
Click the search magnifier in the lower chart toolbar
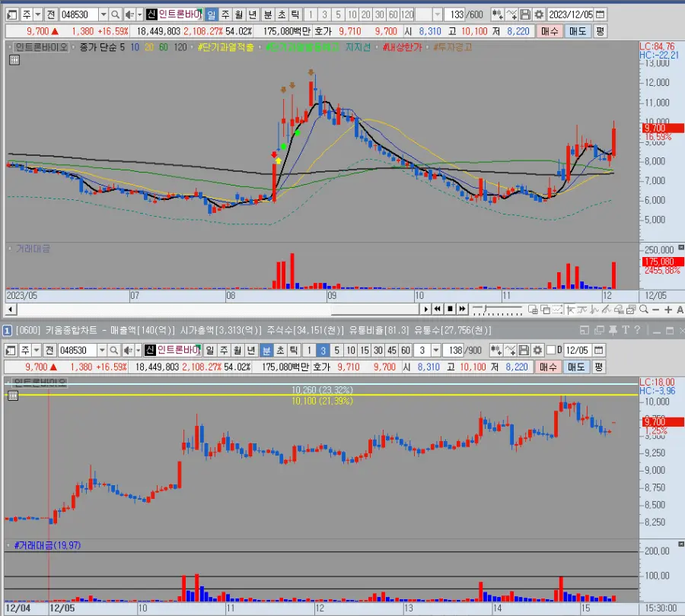[x=113, y=350]
